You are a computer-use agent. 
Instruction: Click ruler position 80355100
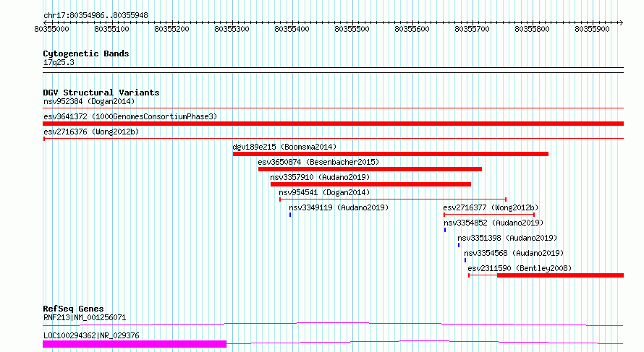point(111,29)
